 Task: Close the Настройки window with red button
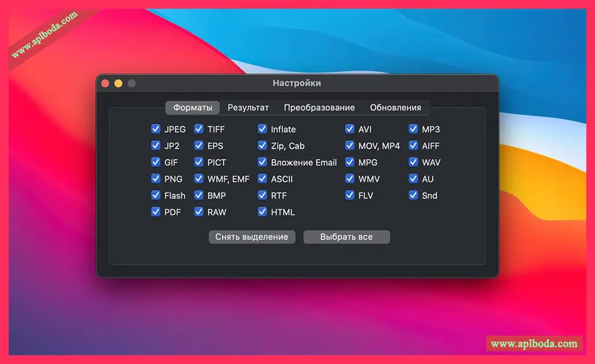105,83
